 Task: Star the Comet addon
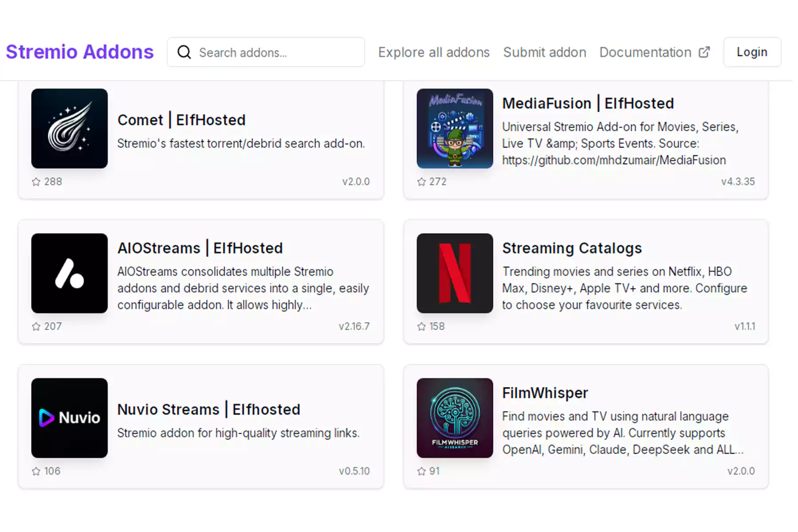[x=36, y=182]
